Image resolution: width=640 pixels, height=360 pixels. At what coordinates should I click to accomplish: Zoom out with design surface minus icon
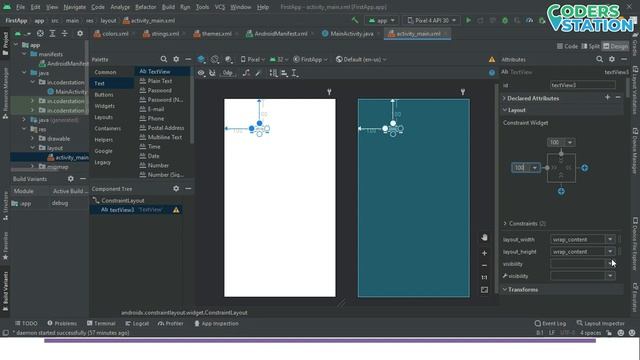(x=484, y=265)
